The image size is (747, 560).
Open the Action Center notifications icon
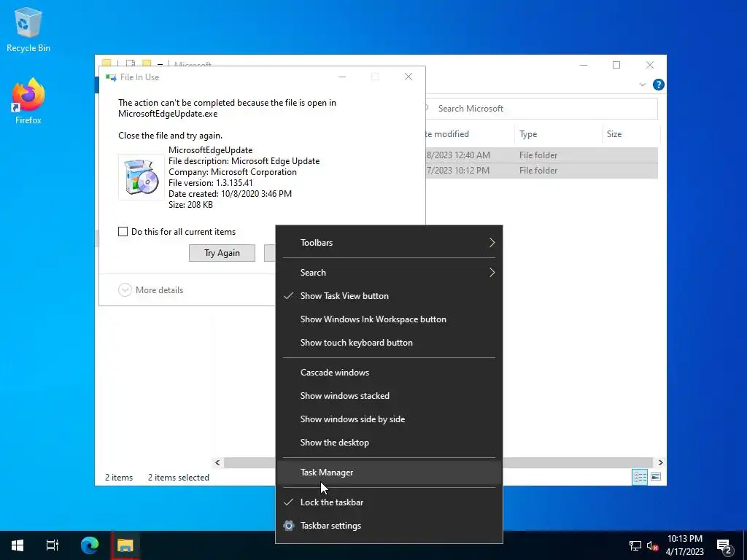(724, 546)
